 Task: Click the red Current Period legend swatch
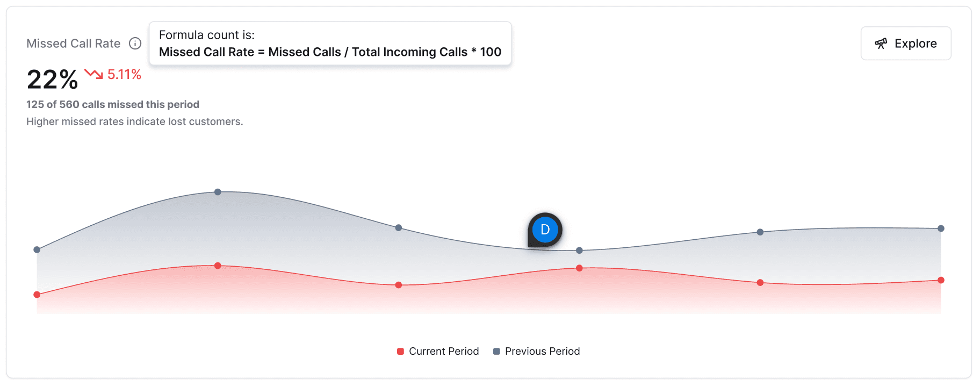coord(400,351)
